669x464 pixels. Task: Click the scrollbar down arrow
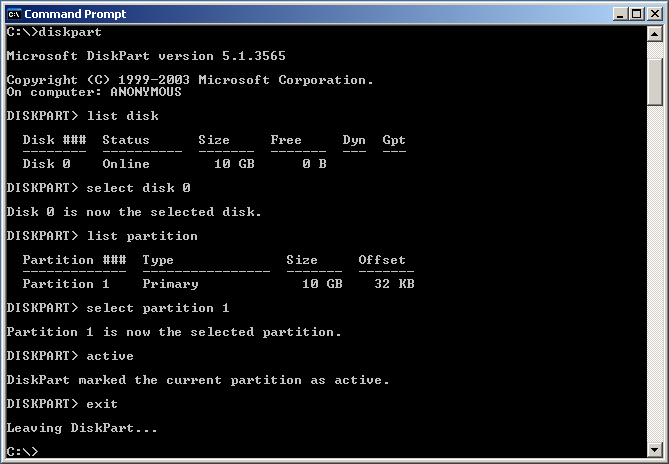click(655, 450)
